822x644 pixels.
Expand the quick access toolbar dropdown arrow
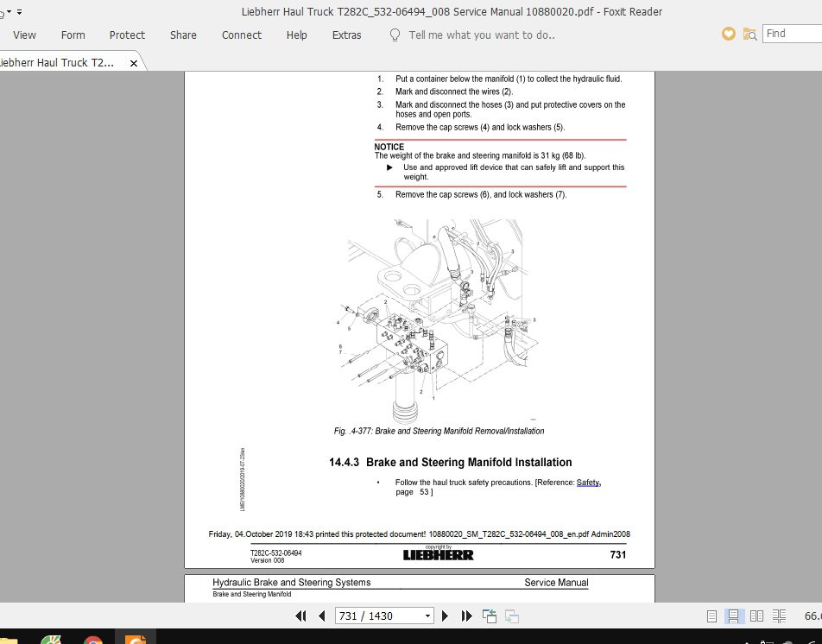click(x=20, y=12)
